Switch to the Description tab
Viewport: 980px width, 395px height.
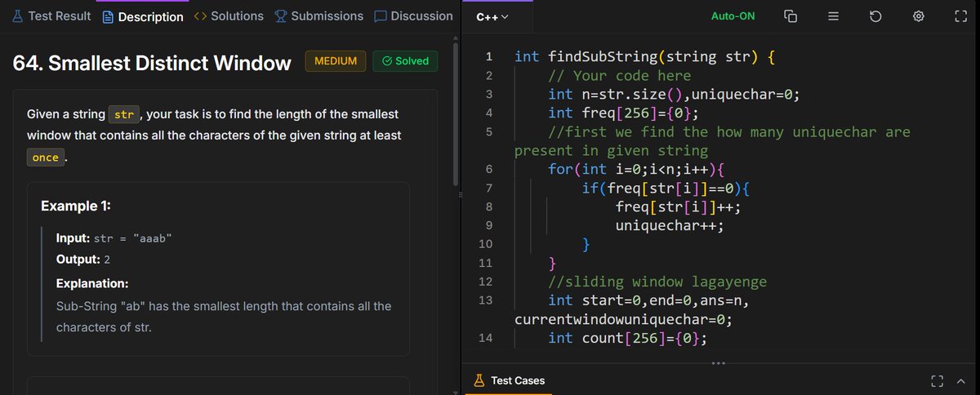[x=143, y=16]
